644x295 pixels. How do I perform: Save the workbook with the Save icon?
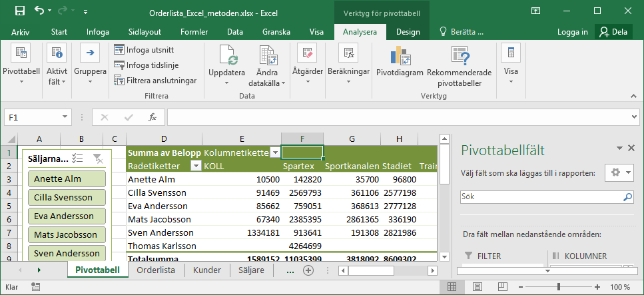[x=19, y=11]
